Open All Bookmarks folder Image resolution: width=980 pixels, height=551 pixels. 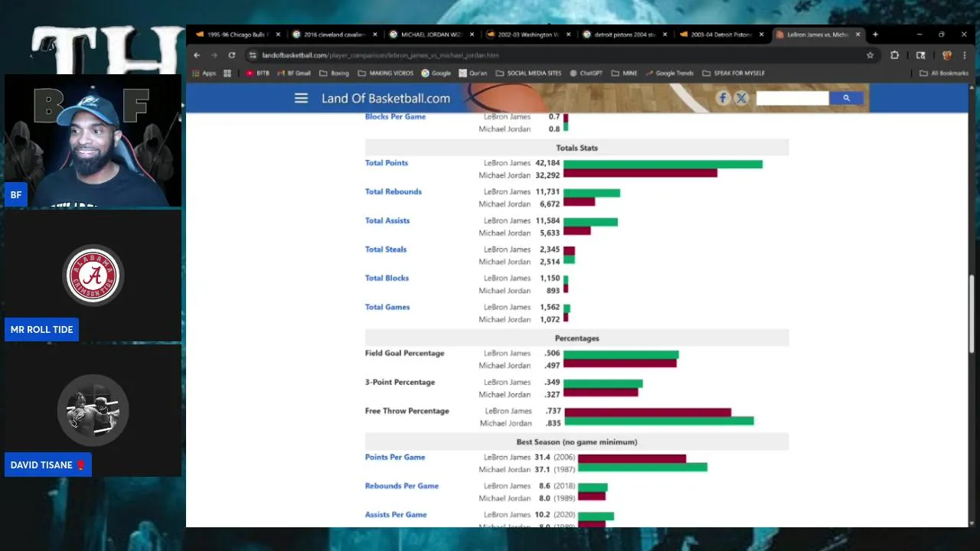(943, 73)
